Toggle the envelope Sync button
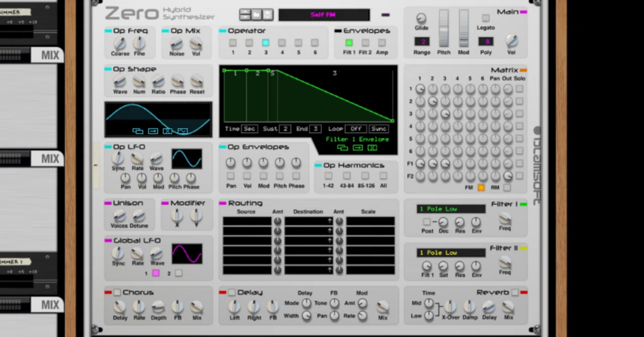 coord(379,129)
